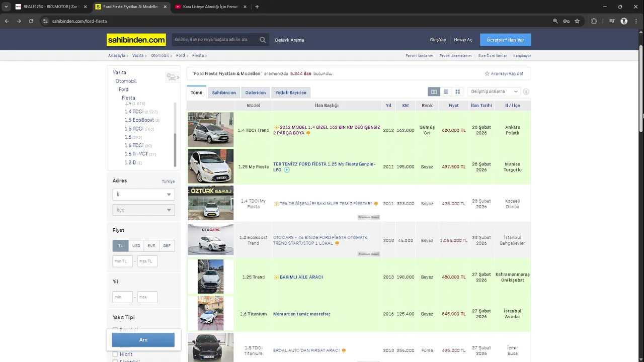
Task: Click the sahibinden.com logo
Action: tap(136, 40)
